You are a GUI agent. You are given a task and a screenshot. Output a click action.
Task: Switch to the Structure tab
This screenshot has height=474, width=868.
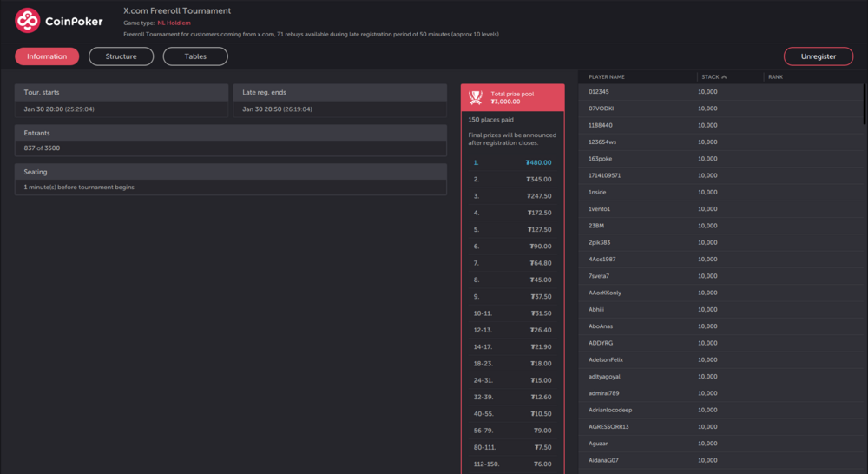121,56
